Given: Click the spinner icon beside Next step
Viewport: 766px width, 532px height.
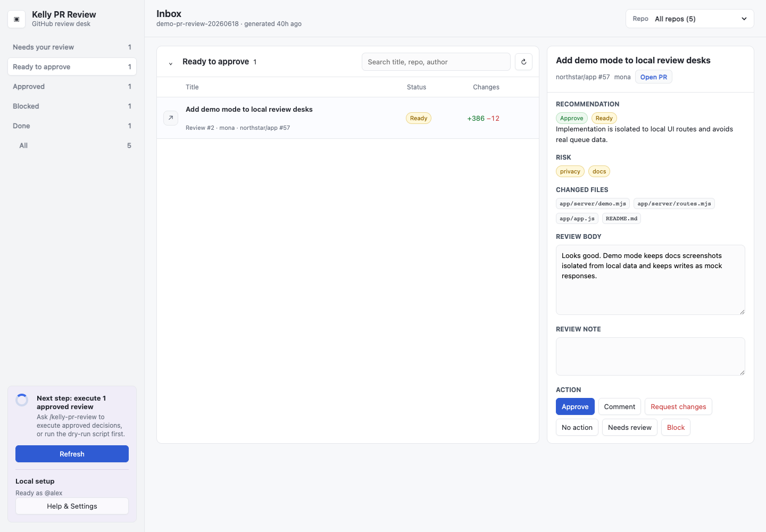Looking at the screenshot, I should 22,400.
